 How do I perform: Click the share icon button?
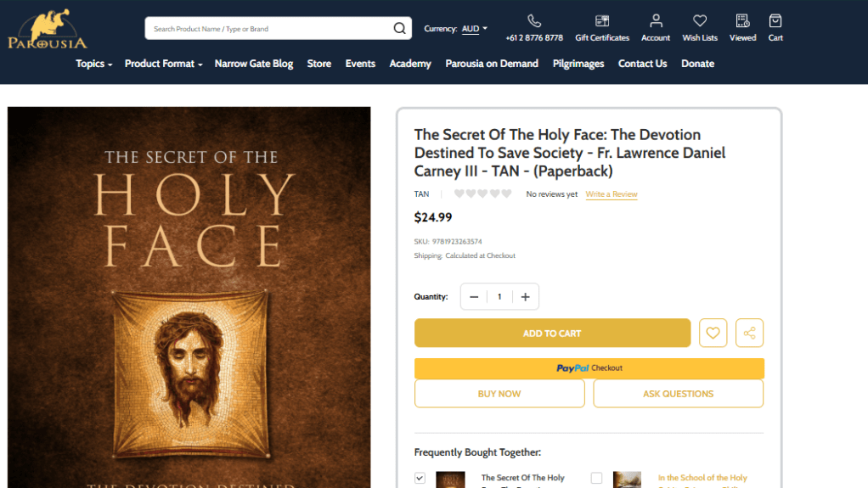pyautogui.click(x=749, y=334)
